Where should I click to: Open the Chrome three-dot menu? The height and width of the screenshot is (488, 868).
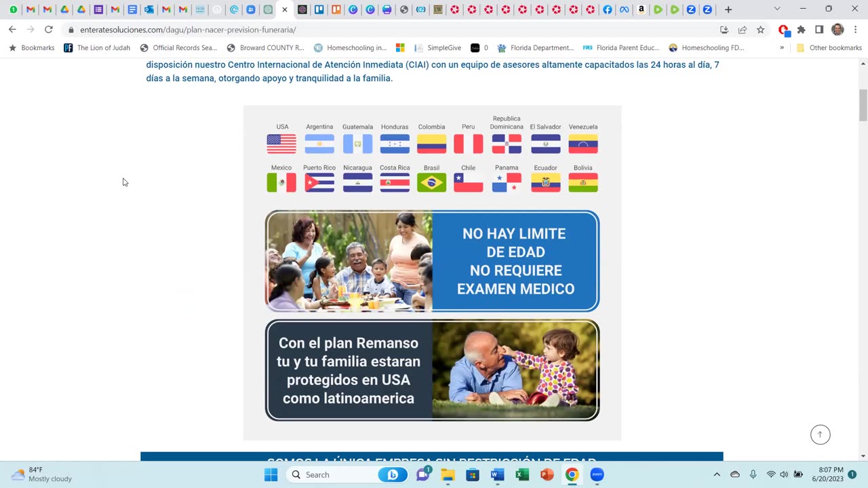[x=855, y=30]
